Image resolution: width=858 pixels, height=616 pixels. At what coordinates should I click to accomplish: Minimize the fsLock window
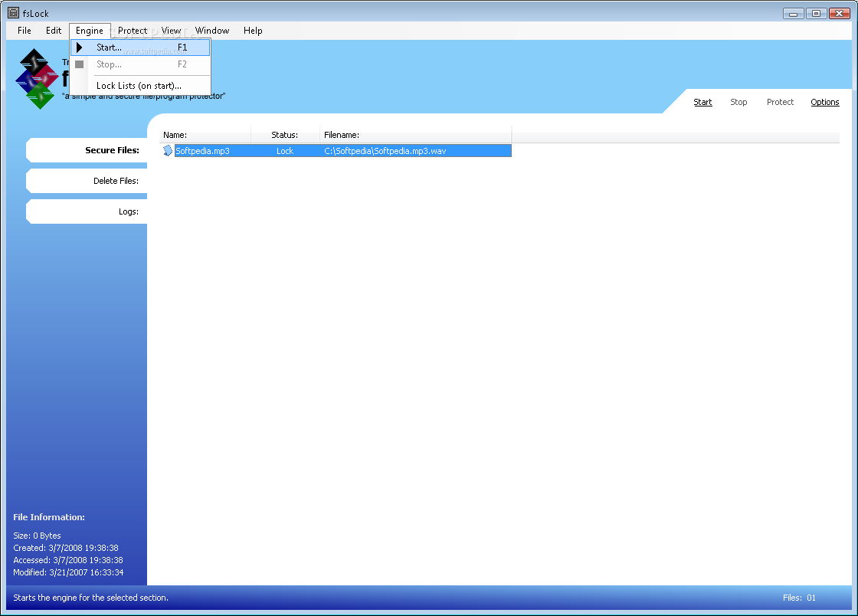(x=793, y=13)
